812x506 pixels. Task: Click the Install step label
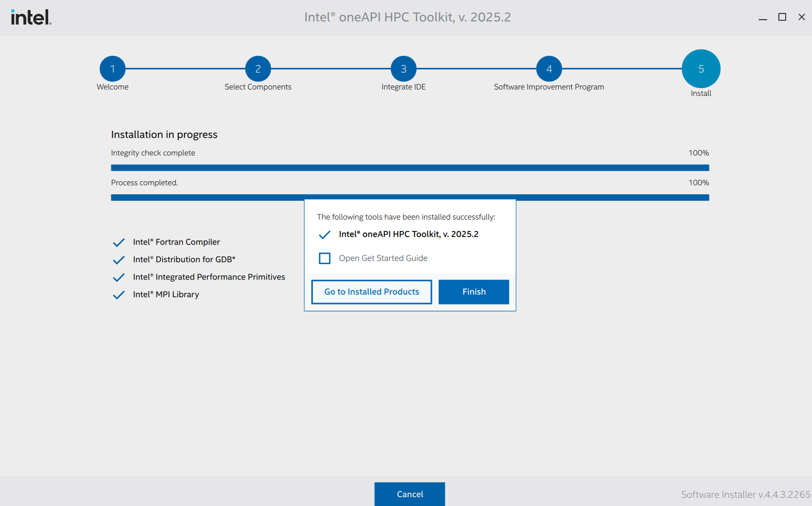(x=701, y=93)
